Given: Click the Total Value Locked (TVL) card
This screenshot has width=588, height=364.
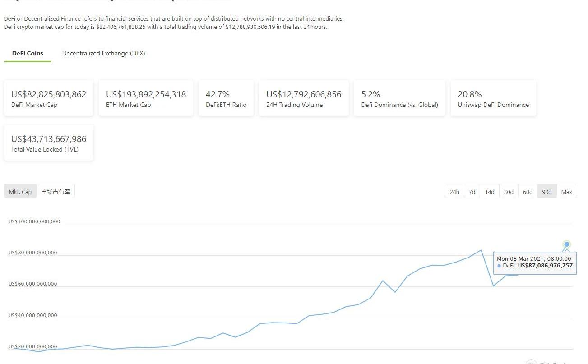Looking at the screenshot, I should tap(49, 143).
